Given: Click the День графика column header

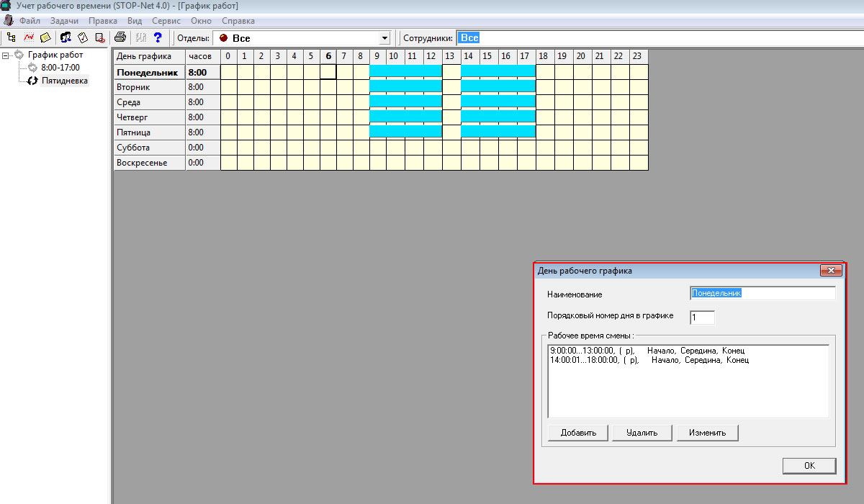Looking at the screenshot, I should pyautogui.click(x=149, y=56).
